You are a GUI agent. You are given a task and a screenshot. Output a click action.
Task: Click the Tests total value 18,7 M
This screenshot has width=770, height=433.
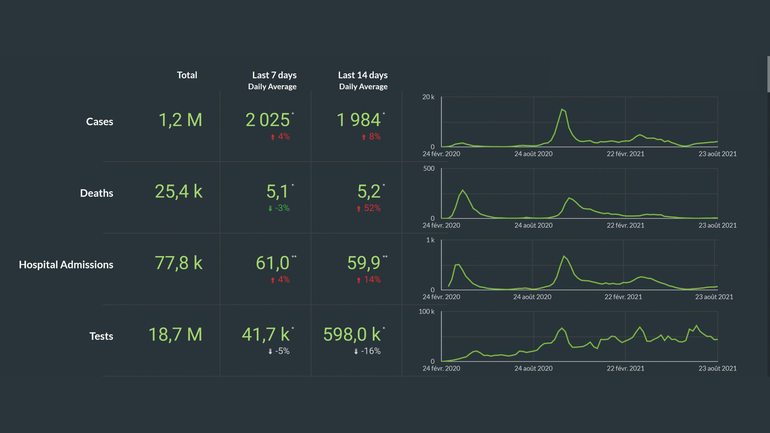180,336
